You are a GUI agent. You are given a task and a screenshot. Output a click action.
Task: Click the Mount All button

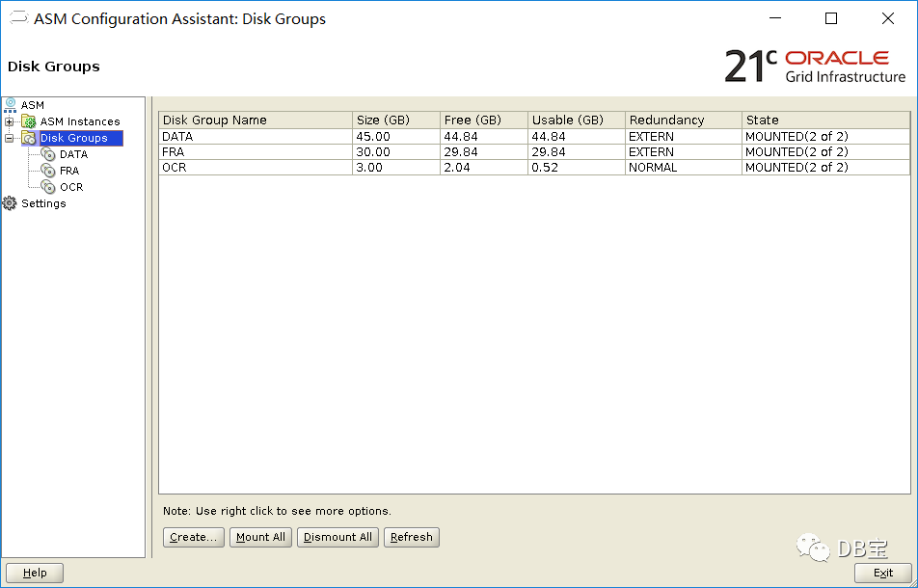(260, 537)
